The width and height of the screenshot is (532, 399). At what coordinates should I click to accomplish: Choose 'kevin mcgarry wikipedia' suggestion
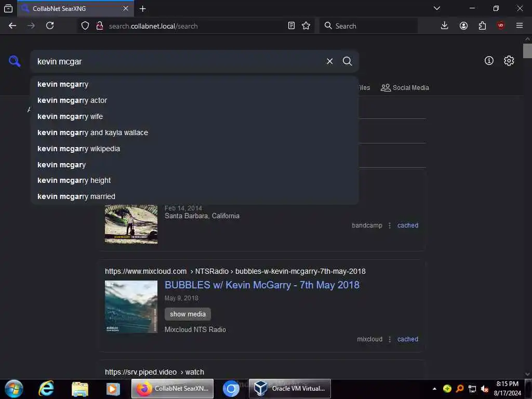(194, 149)
